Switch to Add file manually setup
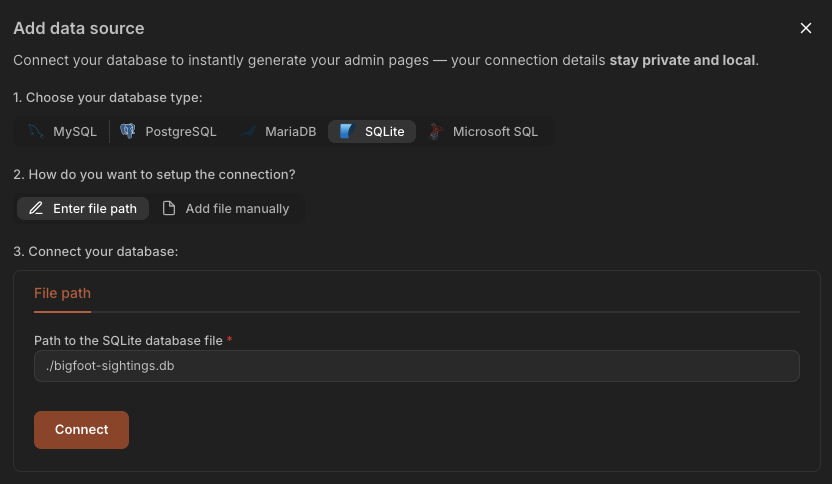 pos(226,208)
